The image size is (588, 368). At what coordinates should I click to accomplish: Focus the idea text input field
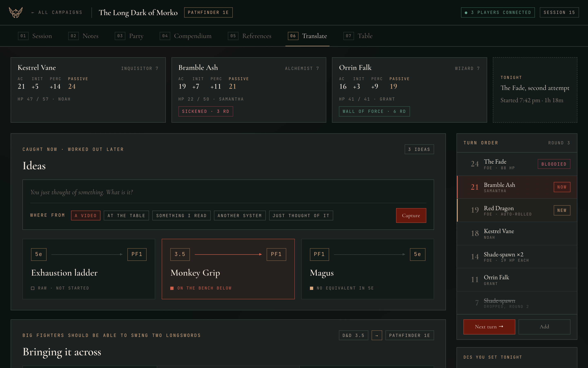(x=228, y=192)
